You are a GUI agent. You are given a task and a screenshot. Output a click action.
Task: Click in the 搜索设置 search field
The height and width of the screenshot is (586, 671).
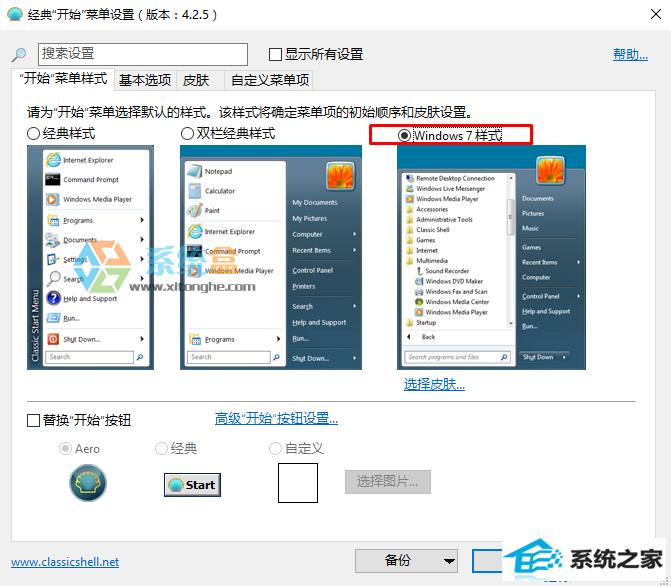tap(142, 54)
